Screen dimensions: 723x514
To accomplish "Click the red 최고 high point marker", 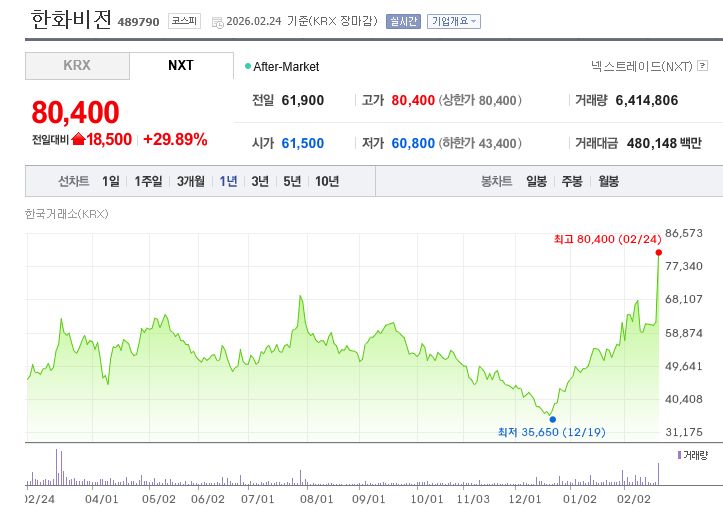I will (x=658, y=252).
